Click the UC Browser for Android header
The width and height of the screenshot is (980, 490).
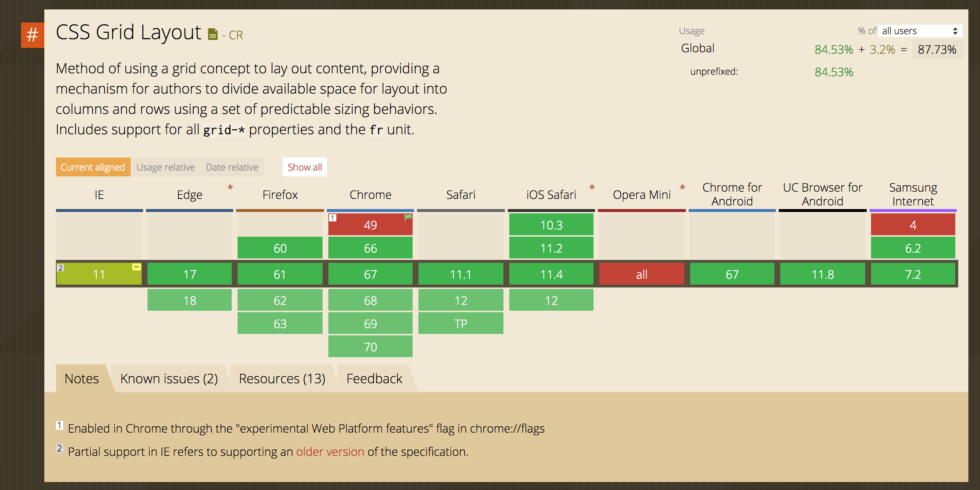pos(822,194)
